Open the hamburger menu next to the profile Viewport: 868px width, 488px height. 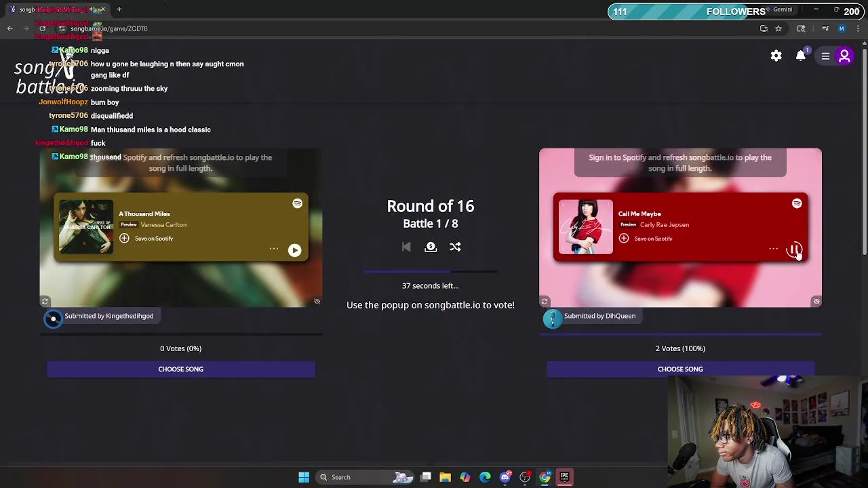[825, 56]
